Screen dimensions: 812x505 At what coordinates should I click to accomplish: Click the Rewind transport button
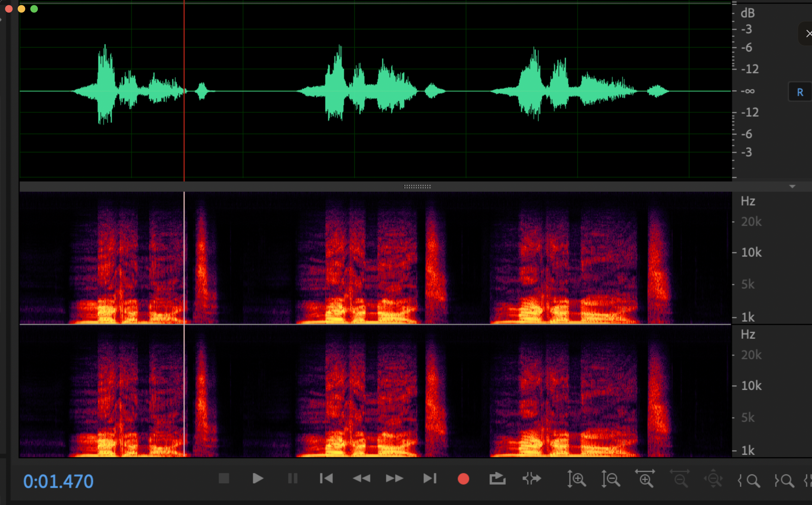point(361,478)
